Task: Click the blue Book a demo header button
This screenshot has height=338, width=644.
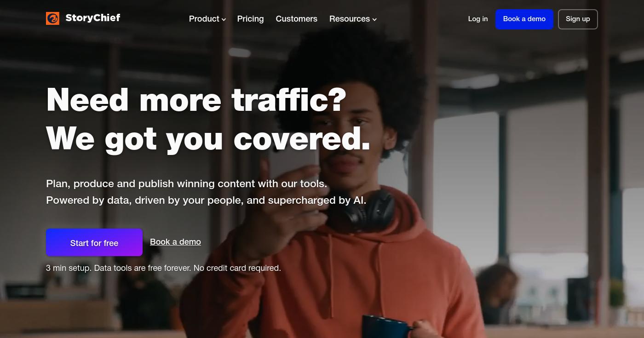Action: pyautogui.click(x=524, y=19)
